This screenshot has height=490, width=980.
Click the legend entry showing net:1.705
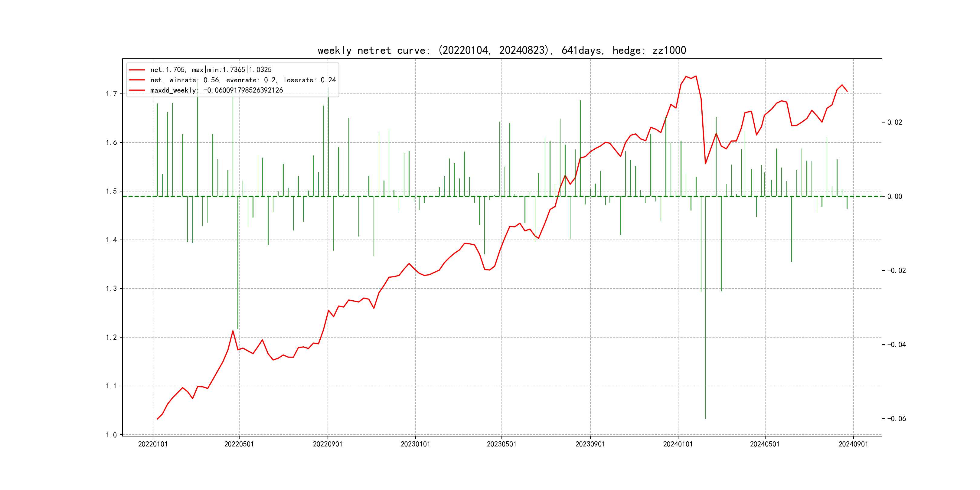point(211,70)
